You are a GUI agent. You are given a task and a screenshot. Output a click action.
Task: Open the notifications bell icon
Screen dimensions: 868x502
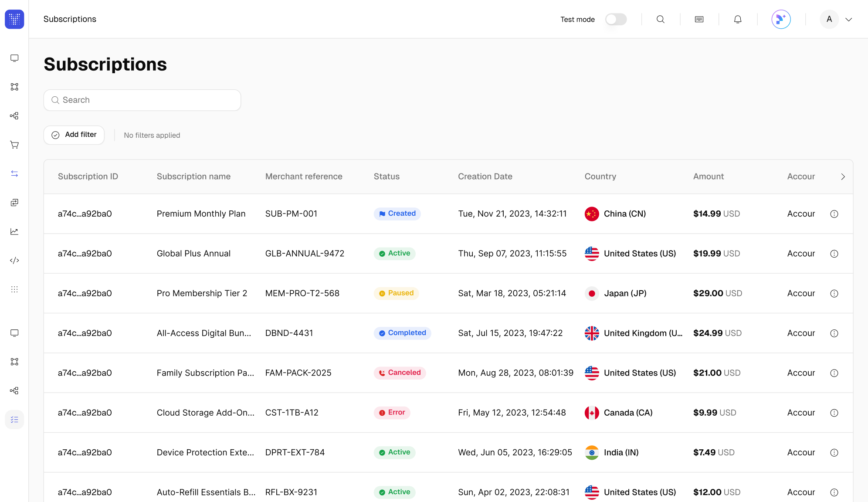pos(738,19)
